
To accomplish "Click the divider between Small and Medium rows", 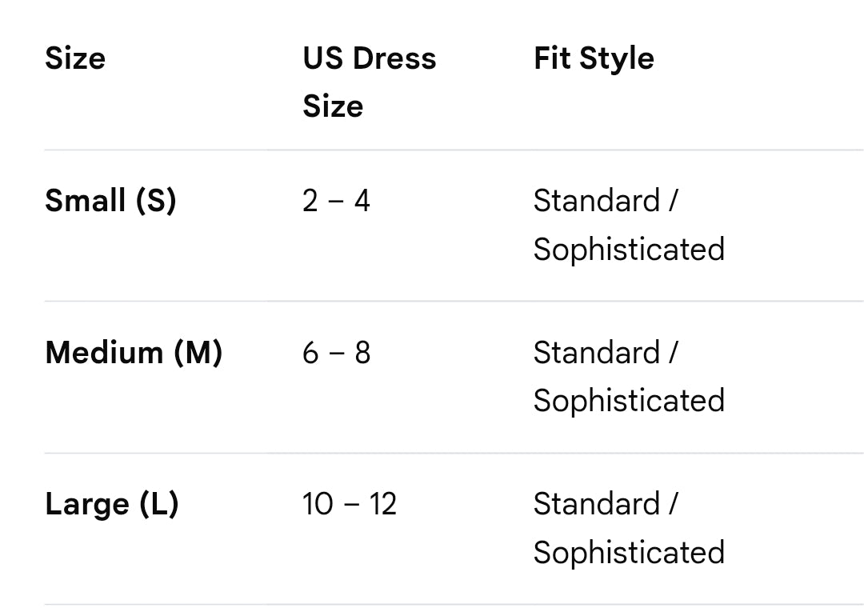I will click(453, 302).
